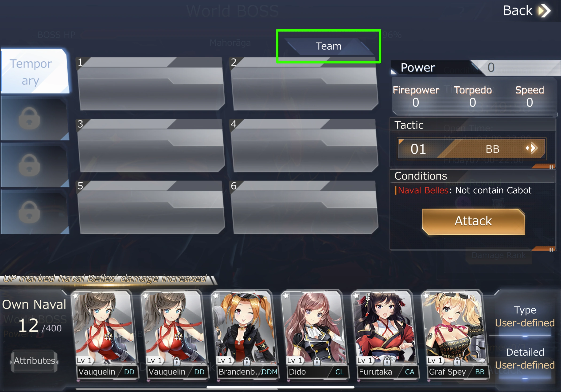
Task: Click lock icon on Graf Spey card
Action: click(457, 361)
